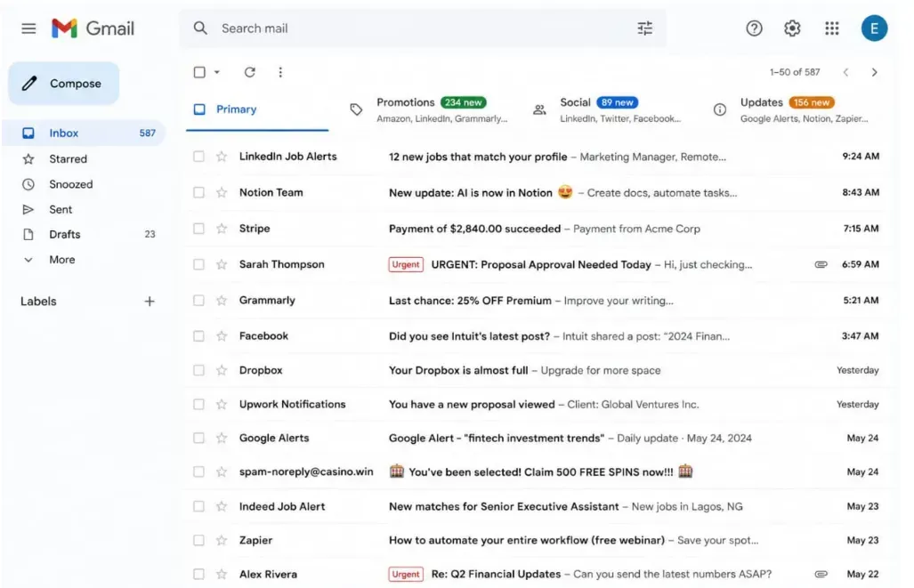Open the account avatar E
The width and height of the screenshot is (914, 588).
tap(874, 28)
